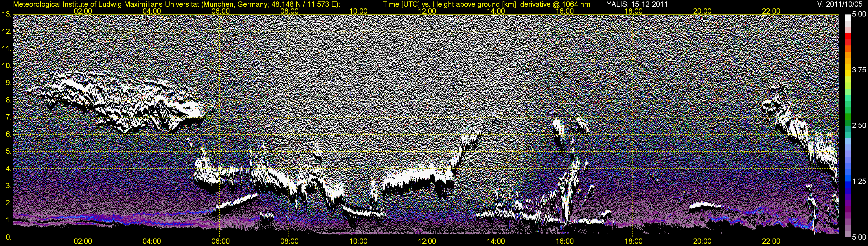Click the '4.' height axis label
This screenshot has width=868, height=246.
pos(8,169)
